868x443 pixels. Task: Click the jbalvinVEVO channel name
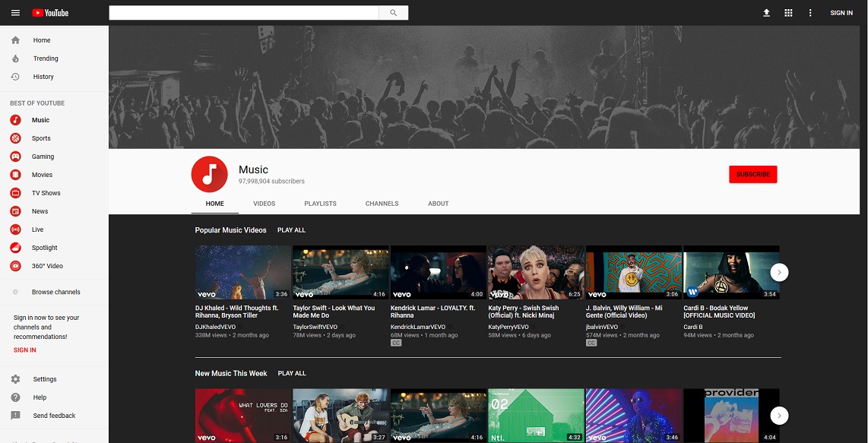[x=602, y=328]
